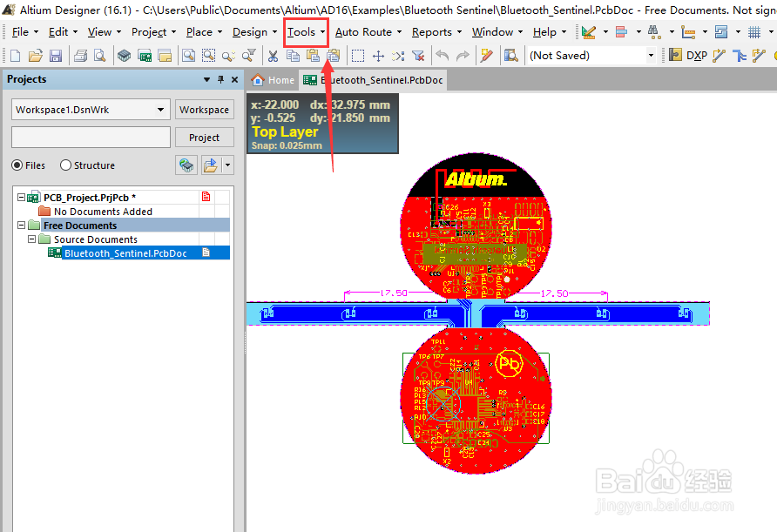Activate cross probe pencil icon
Screen dimensions: 777x532
(487, 56)
